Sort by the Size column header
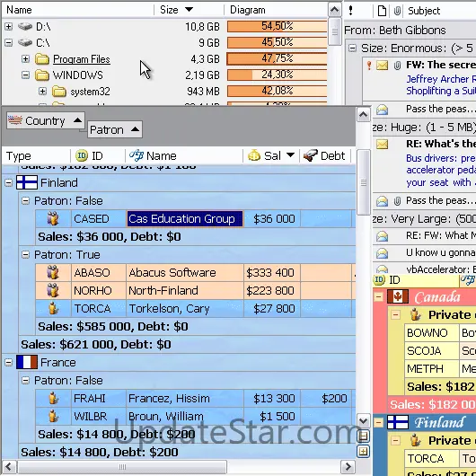Viewport: 476px width, 476px height. (189, 10)
